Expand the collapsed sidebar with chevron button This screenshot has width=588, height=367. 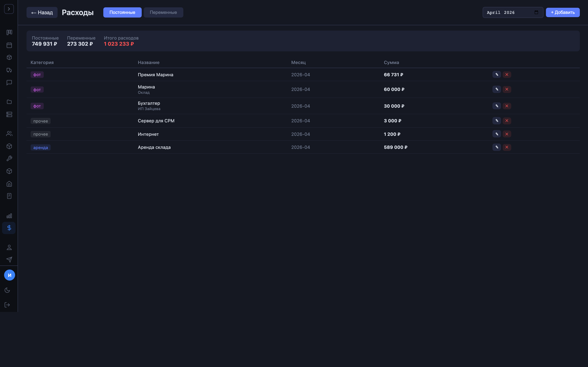(x=9, y=9)
